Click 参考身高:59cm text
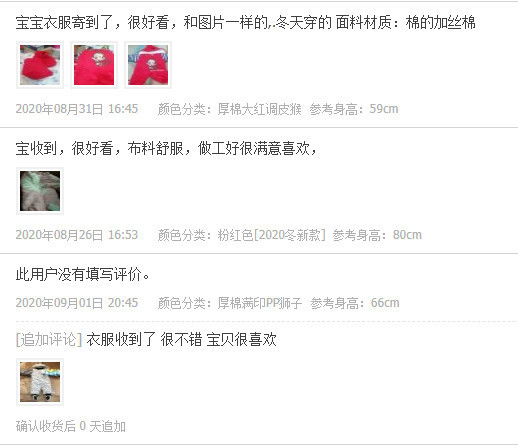 point(354,109)
